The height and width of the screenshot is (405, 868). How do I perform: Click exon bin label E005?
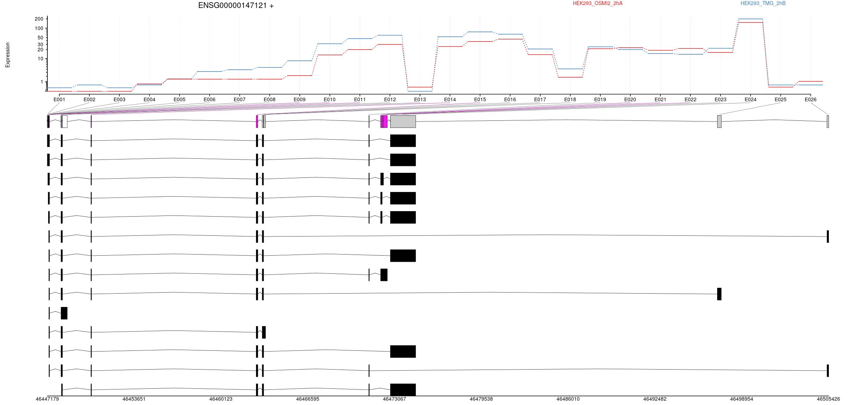(x=179, y=99)
